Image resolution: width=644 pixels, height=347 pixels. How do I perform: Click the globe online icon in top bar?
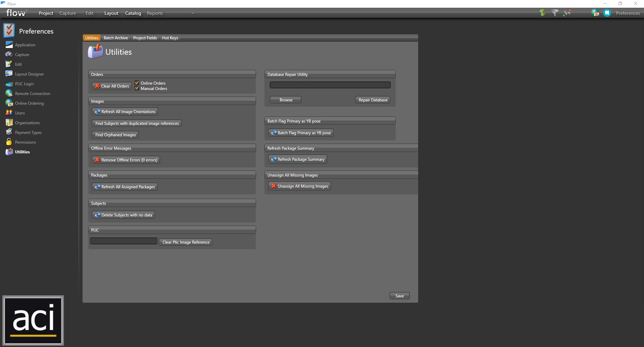(x=595, y=13)
